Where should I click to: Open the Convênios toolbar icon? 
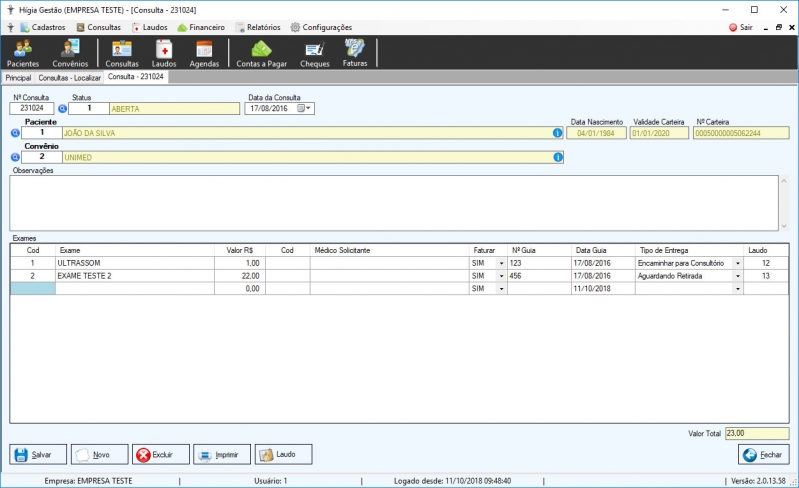(x=70, y=53)
